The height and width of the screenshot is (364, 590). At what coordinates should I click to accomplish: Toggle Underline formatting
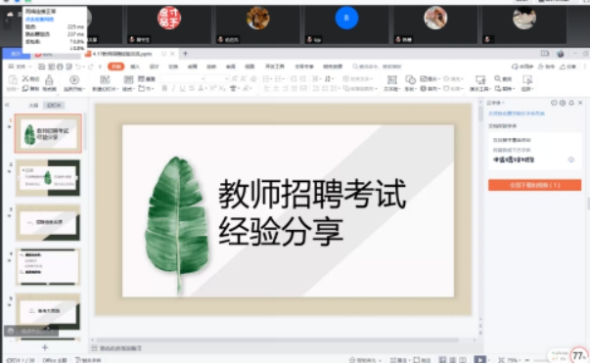click(183, 88)
